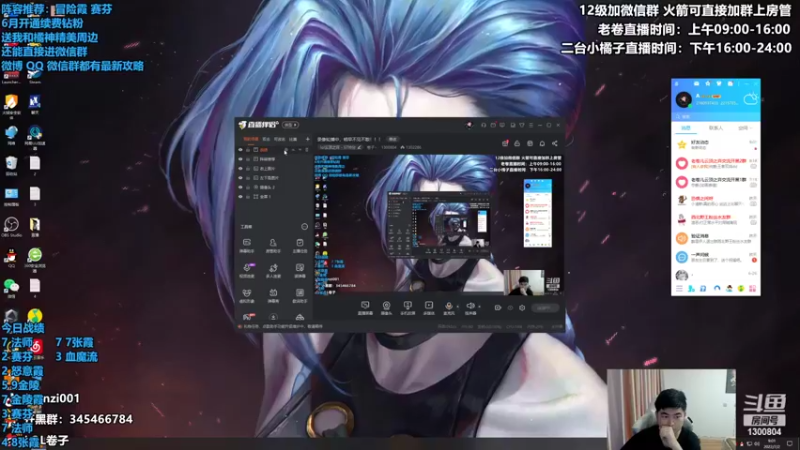Lock the 全屏 1 source layer
The image size is (800, 450).
click(x=248, y=196)
